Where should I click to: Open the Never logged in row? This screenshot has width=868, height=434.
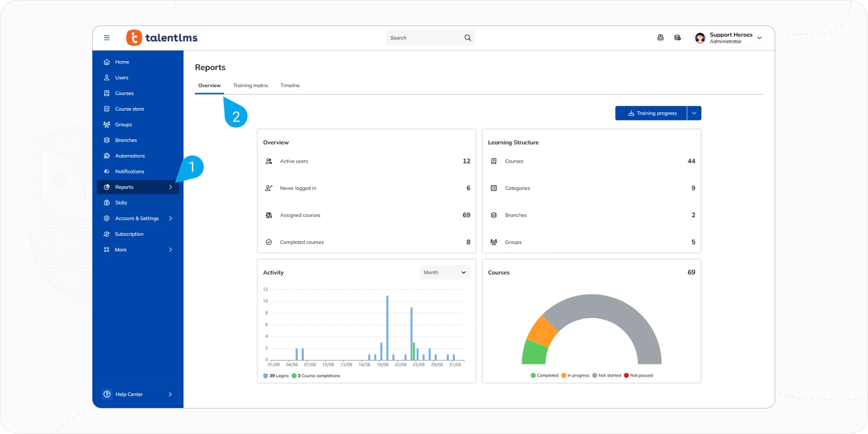367,188
